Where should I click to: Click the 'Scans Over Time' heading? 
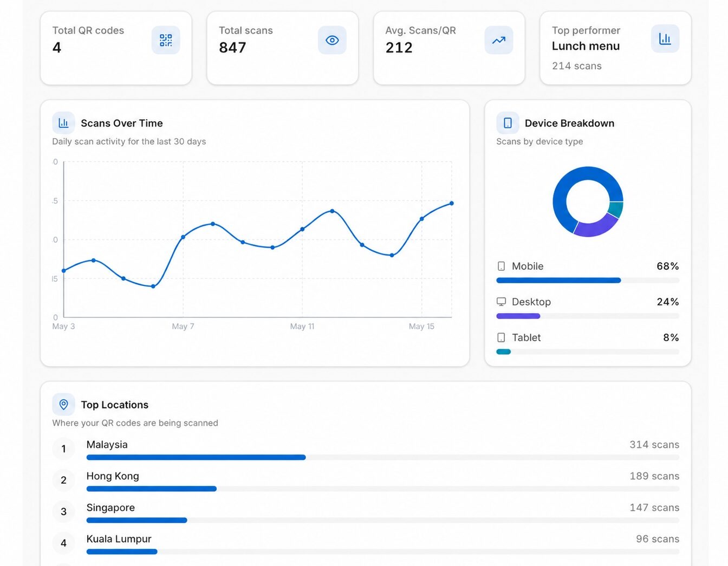pyautogui.click(x=122, y=123)
